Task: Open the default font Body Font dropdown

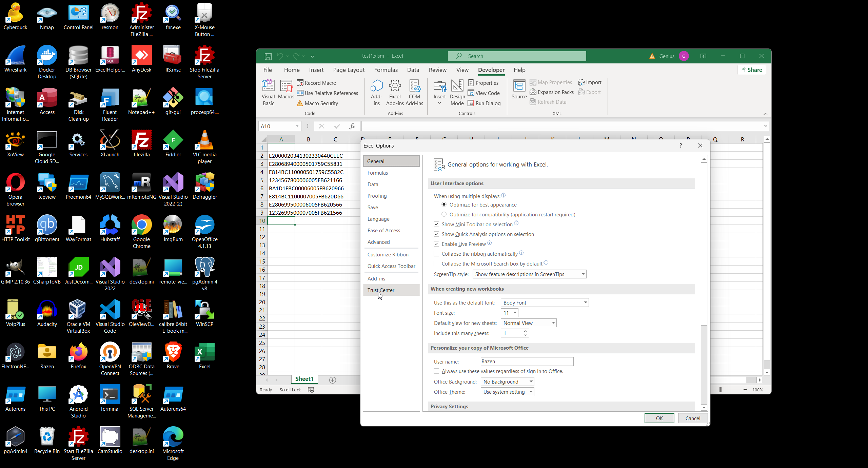Action: pyautogui.click(x=545, y=303)
